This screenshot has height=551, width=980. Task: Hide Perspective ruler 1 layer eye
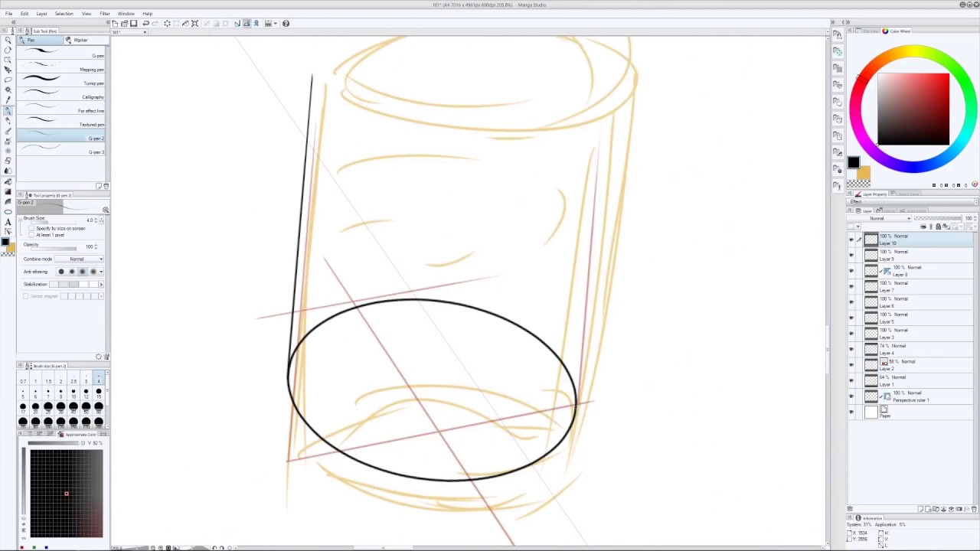pos(851,396)
